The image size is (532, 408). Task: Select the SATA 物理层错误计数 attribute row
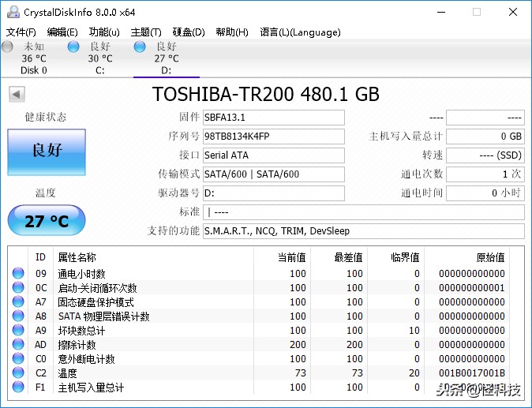259,316
